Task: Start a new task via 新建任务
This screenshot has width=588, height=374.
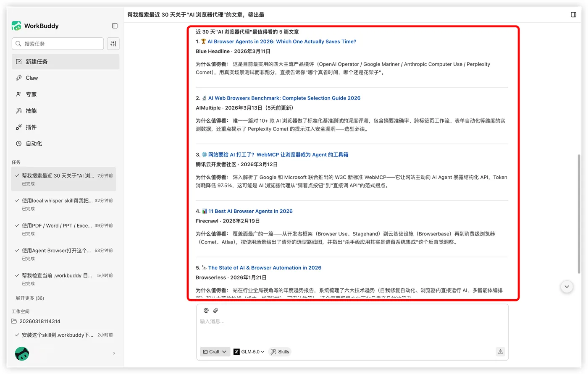Action: 66,62
